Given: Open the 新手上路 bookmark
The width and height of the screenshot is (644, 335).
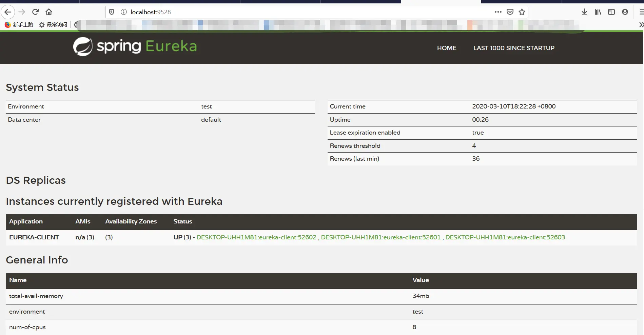Looking at the screenshot, I should coord(19,25).
